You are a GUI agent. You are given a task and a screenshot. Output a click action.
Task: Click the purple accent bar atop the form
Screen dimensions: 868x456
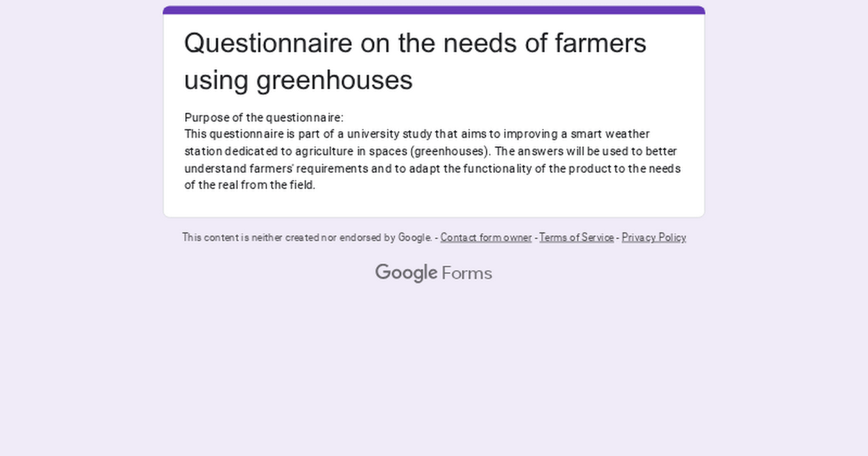tap(434, 10)
